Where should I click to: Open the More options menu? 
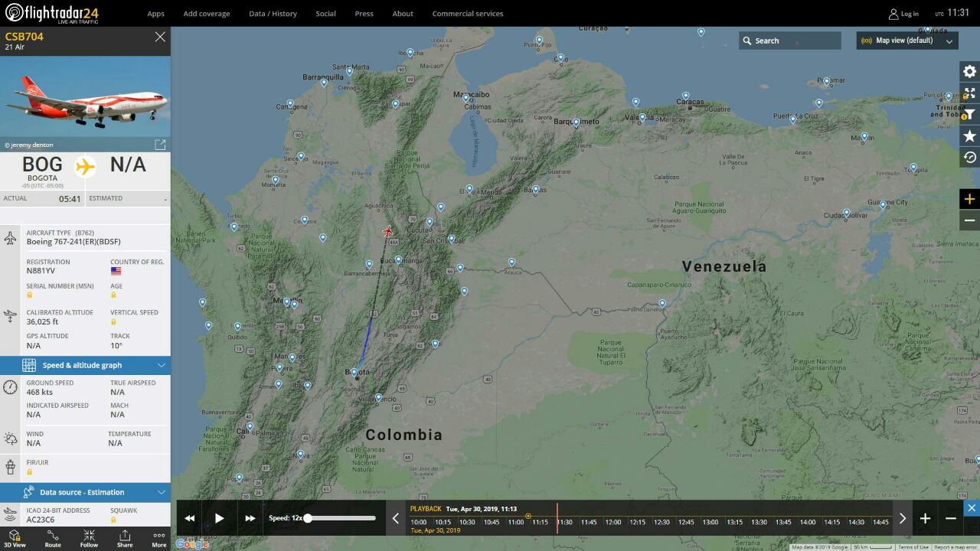[159, 539]
